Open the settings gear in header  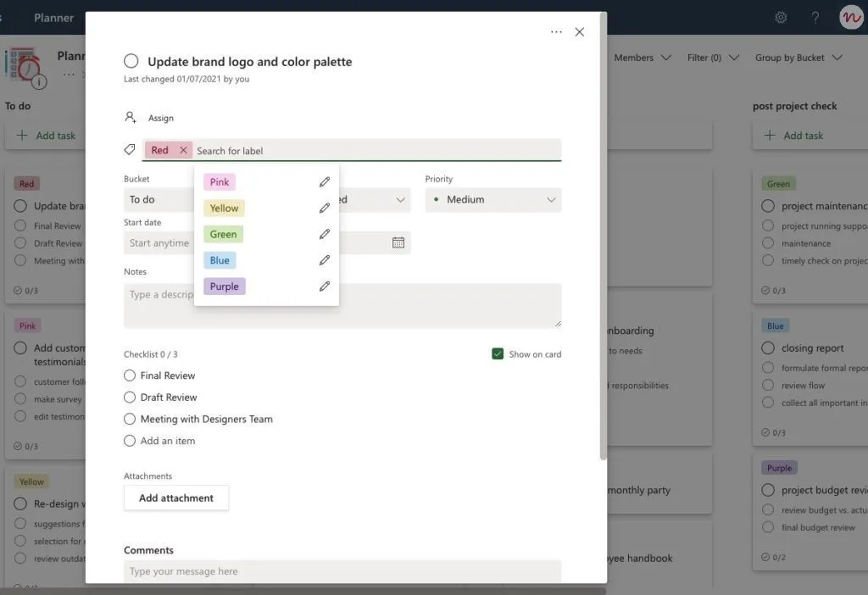(x=781, y=18)
